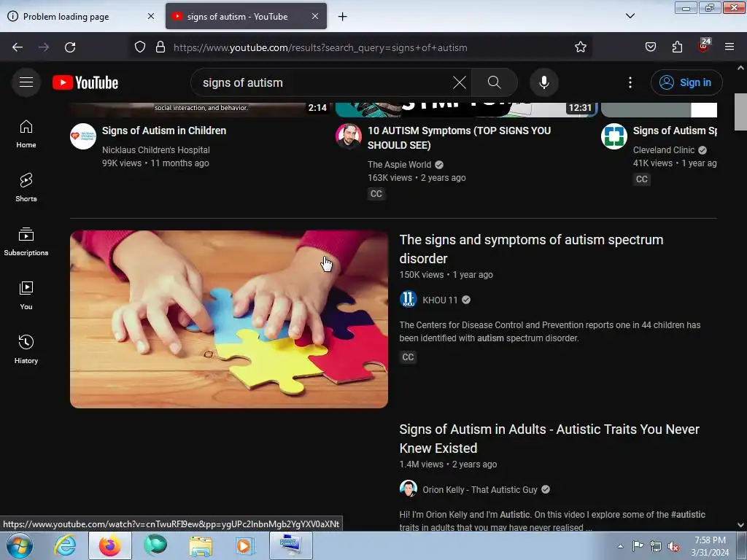Clear the search box with X icon

[x=460, y=82]
